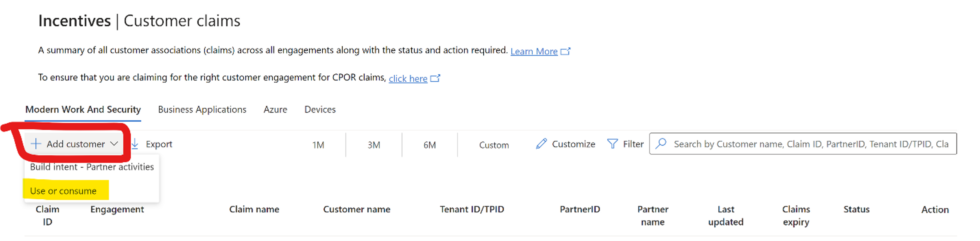Click the plus icon on Add customer
The height and width of the screenshot is (241, 980).
[x=35, y=144]
